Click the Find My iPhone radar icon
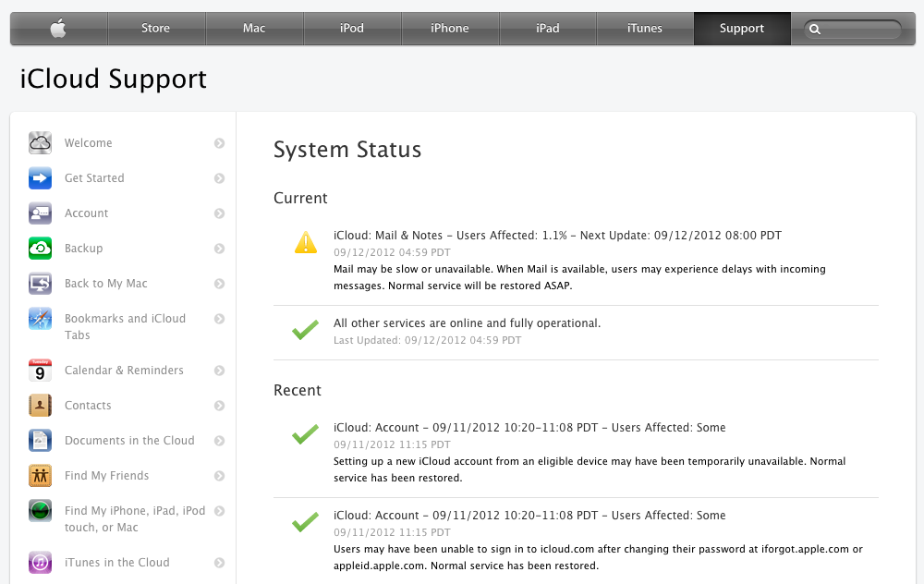Image resolution: width=924 pixels, height=584 pixels. 40,511
